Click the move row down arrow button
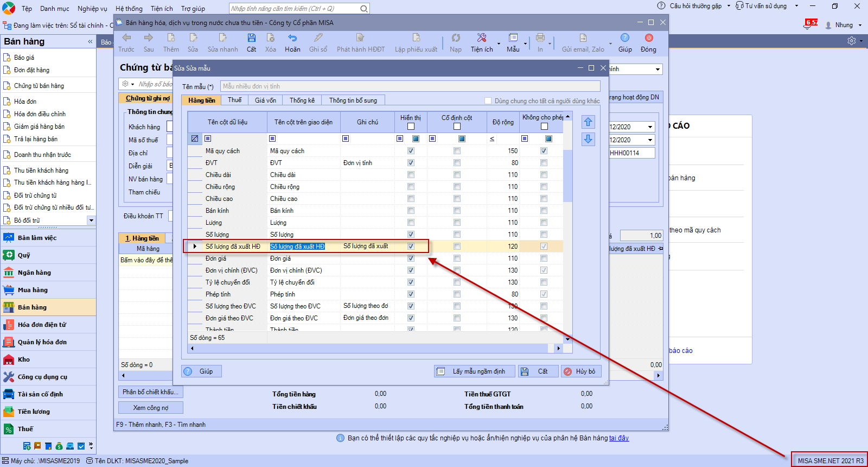This screenshot has height=467, width=868. coord(588,140)
